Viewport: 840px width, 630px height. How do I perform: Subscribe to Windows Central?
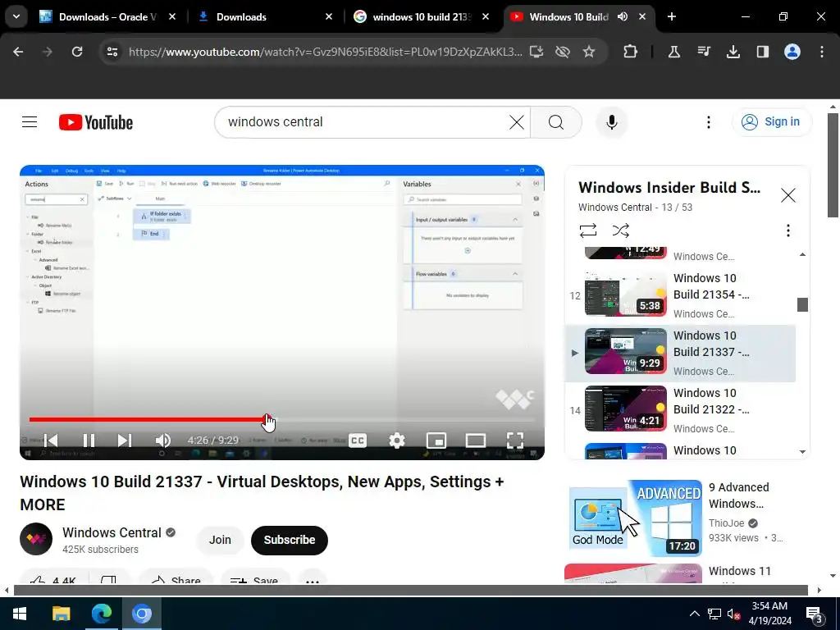[290, 540]
